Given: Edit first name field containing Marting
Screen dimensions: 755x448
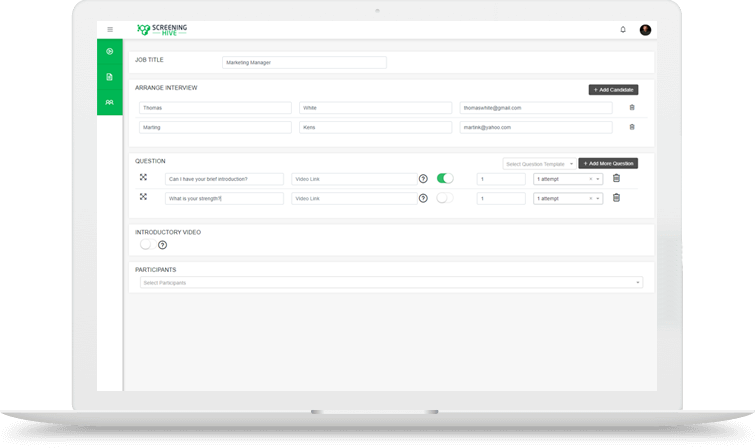Looking at the screenshot, I should tap(215, 127).
